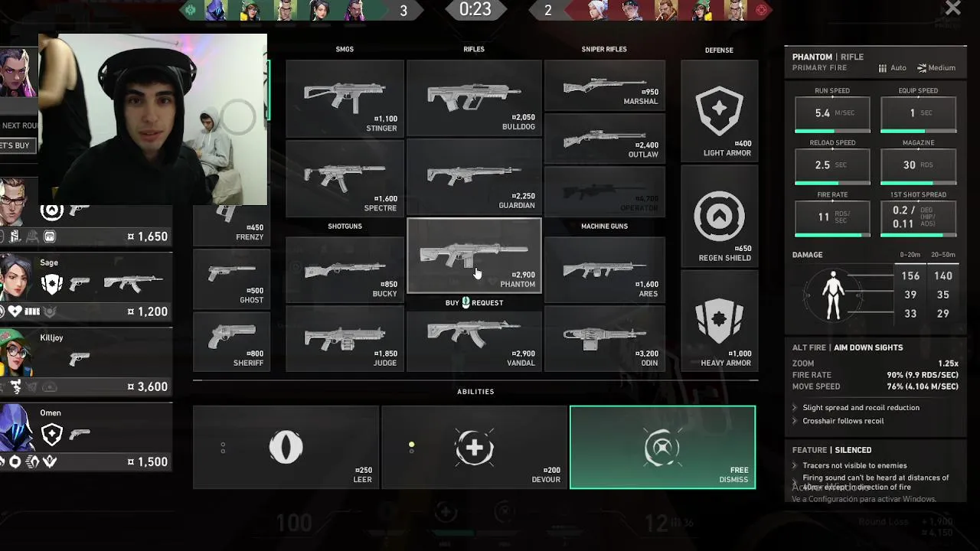Click the SMGS category heading
The width and height of the screenshot is (980, 551).
[345, 49]
